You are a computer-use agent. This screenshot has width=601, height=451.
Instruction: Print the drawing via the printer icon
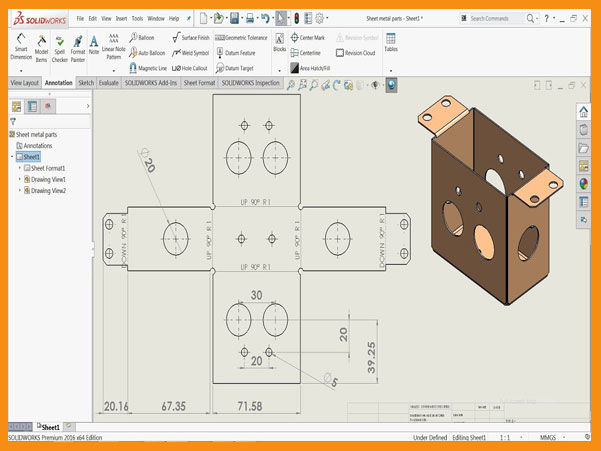click(x=250, y=18)
